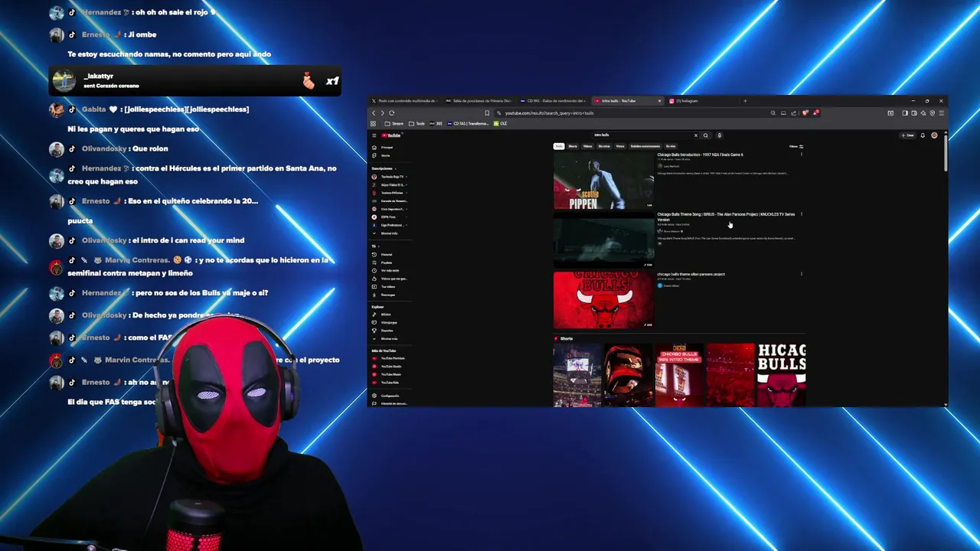Toggle the browser sidebar panel icon
Image resolution: width=980 pixels, height=551 pixels.
pyautogui.click(x=905, y=113)
